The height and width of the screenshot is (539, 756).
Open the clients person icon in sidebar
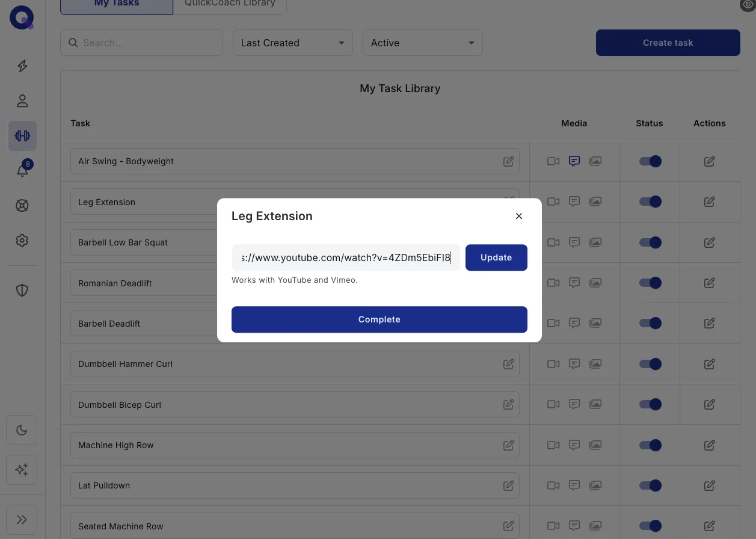click(22, 101)
